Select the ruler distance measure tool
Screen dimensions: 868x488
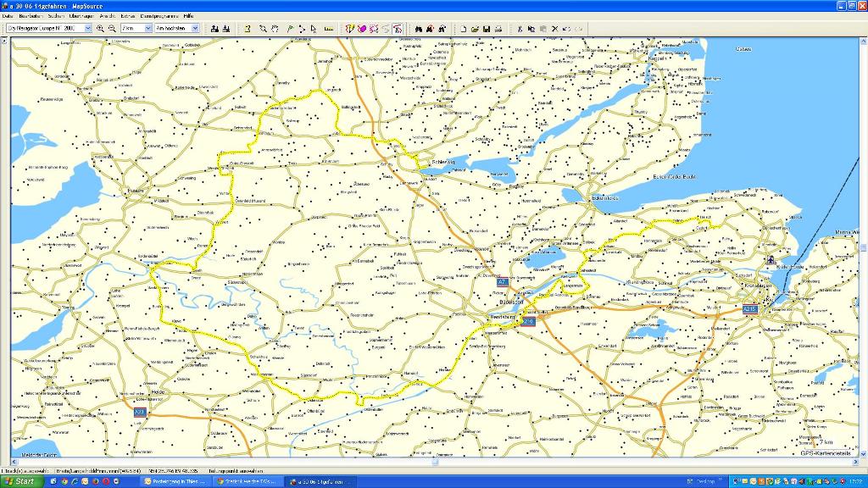(x=329, y=28)
